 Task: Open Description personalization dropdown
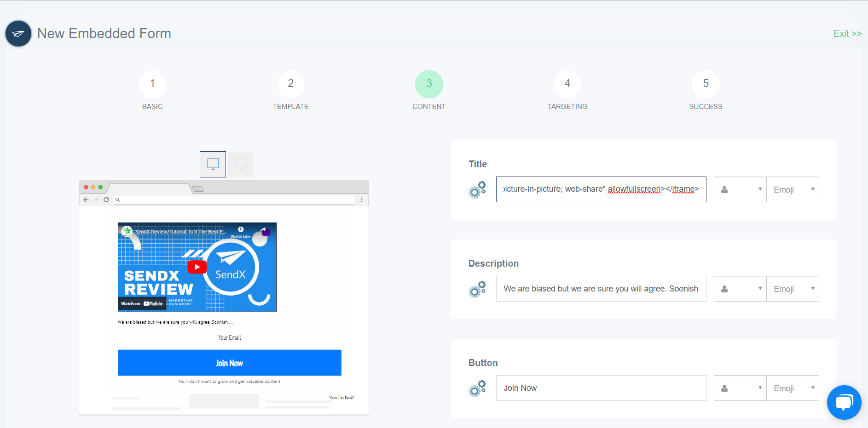tap(740, 289)
